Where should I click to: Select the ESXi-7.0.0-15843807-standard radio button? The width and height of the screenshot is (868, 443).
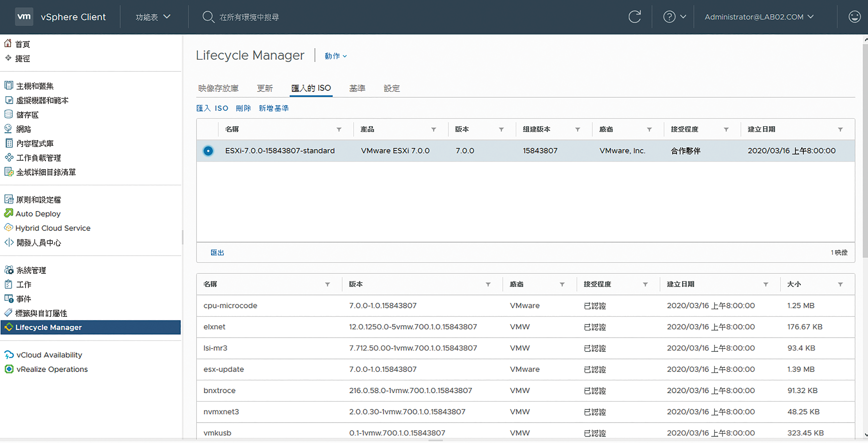(208, 151)
